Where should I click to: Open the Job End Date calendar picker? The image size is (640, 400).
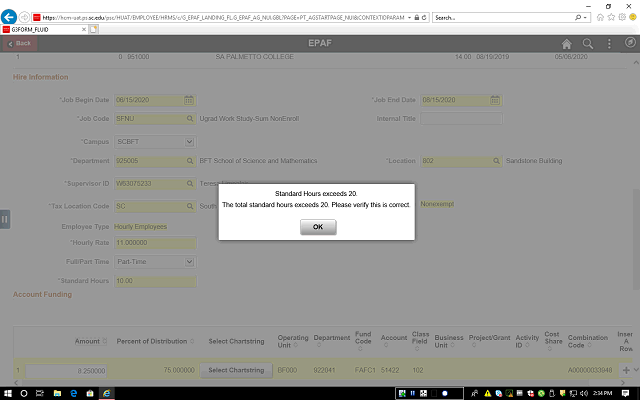point(495,100)
